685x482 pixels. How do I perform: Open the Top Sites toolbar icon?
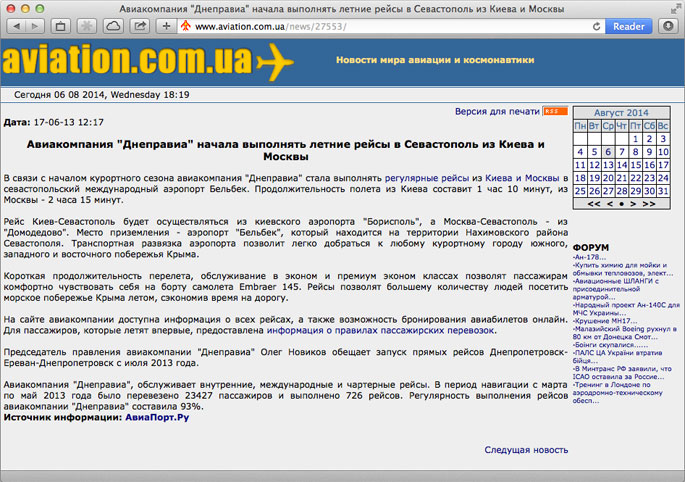tap(60, 26)
